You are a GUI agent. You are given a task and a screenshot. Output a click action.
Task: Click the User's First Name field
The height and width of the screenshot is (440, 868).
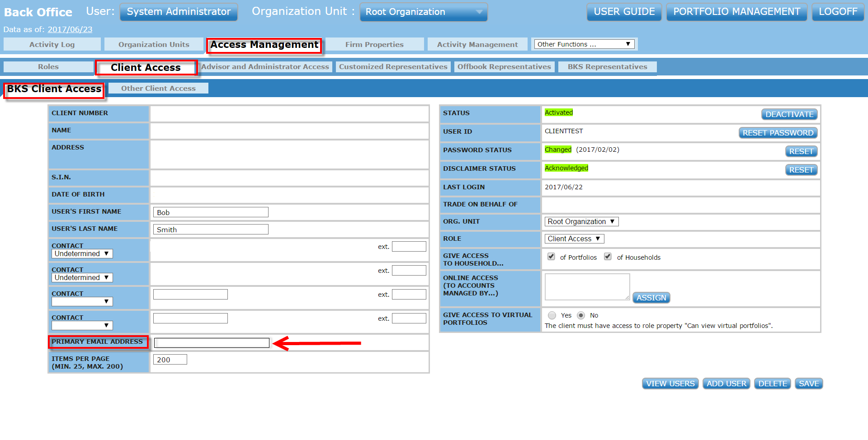[x=211, y=212]
